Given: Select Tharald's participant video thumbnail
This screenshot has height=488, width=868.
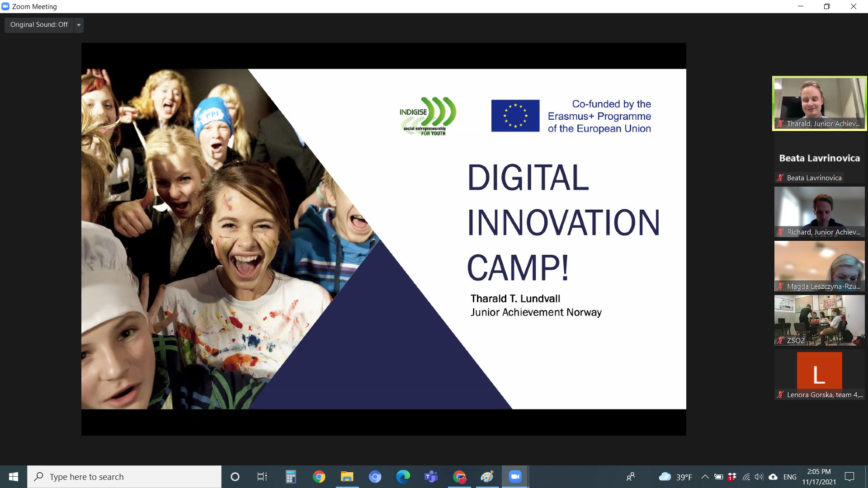Looking at the screenshot, I should click(x=819, y=103).
